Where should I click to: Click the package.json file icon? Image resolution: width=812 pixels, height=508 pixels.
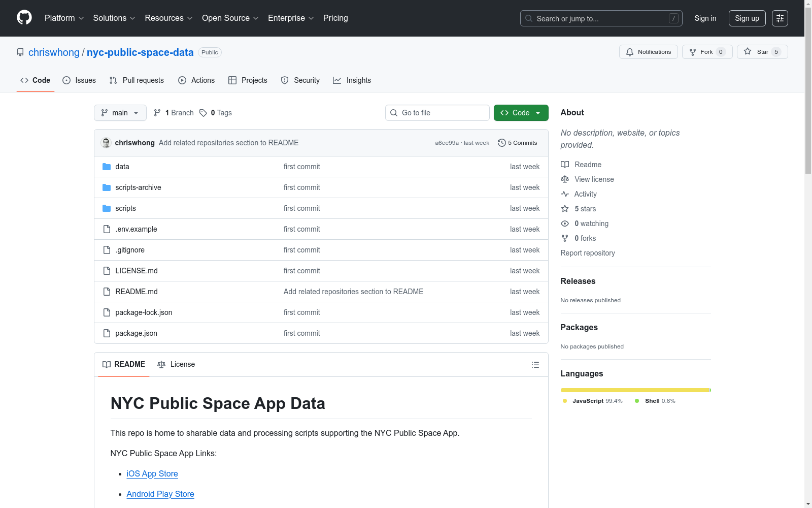(107, 333)
